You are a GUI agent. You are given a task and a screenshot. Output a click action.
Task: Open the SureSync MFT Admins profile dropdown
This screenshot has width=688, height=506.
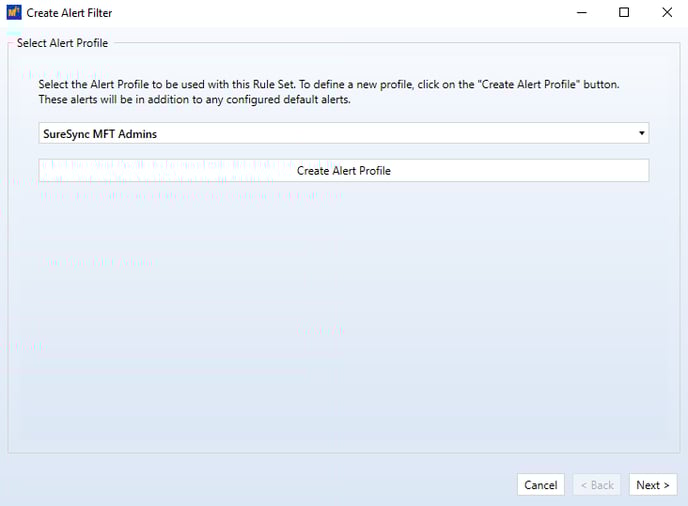pyautogui.click(x=344, y=133)
